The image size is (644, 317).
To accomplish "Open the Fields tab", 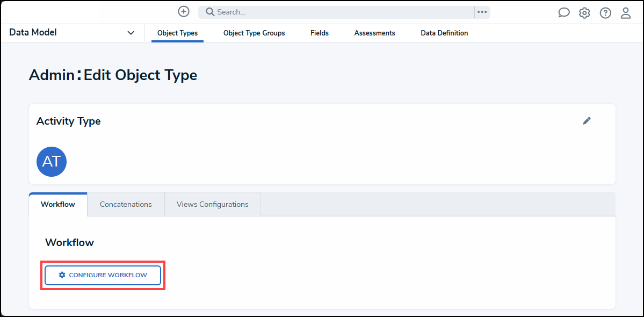I will pos(319,33).
